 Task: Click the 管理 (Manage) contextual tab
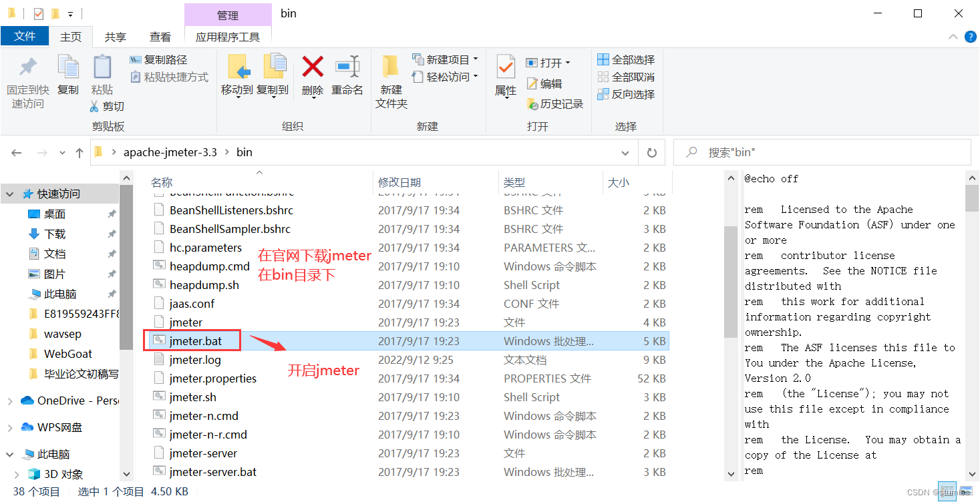(228, 15)
